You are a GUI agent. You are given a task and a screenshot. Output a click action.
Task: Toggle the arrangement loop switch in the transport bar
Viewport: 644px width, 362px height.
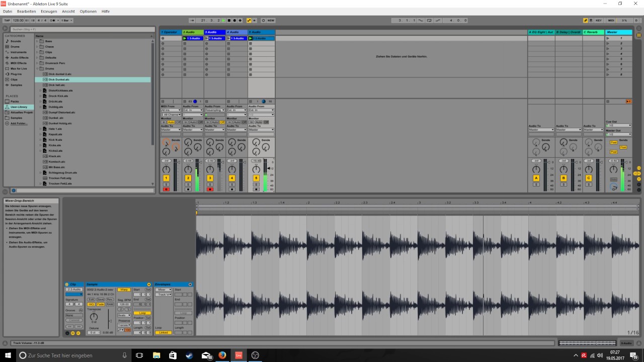tap(429, 21)
